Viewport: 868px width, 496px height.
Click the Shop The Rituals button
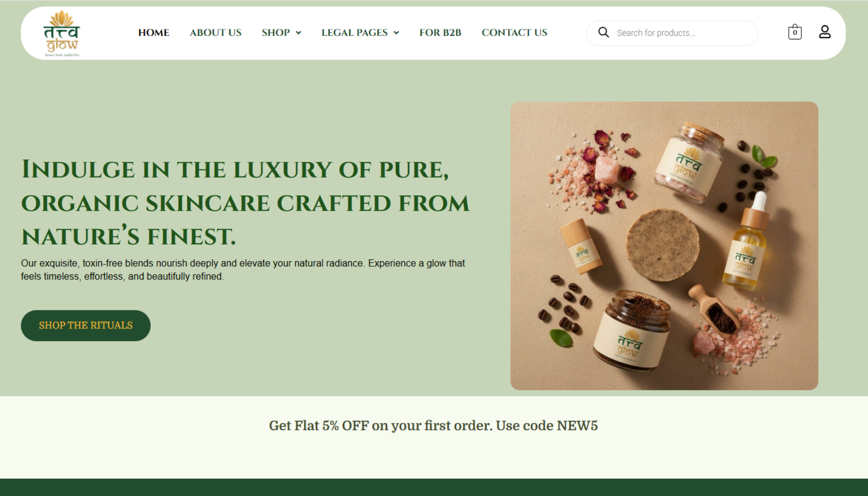pos(86,325)
